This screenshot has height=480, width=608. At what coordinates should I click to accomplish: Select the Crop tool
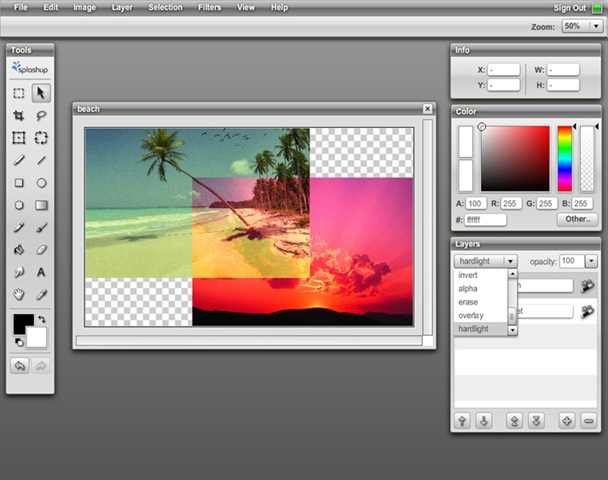18,116
